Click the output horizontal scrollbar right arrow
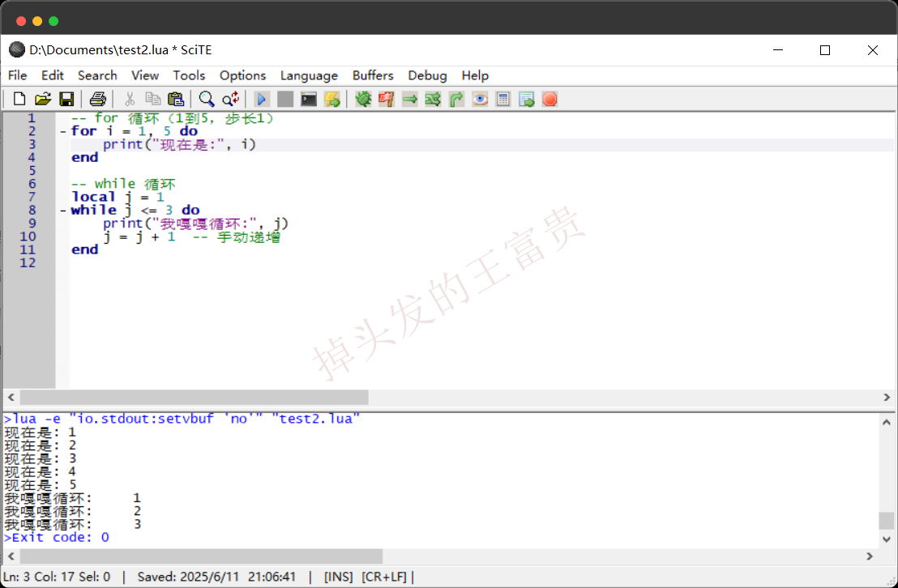 point(870,556)
